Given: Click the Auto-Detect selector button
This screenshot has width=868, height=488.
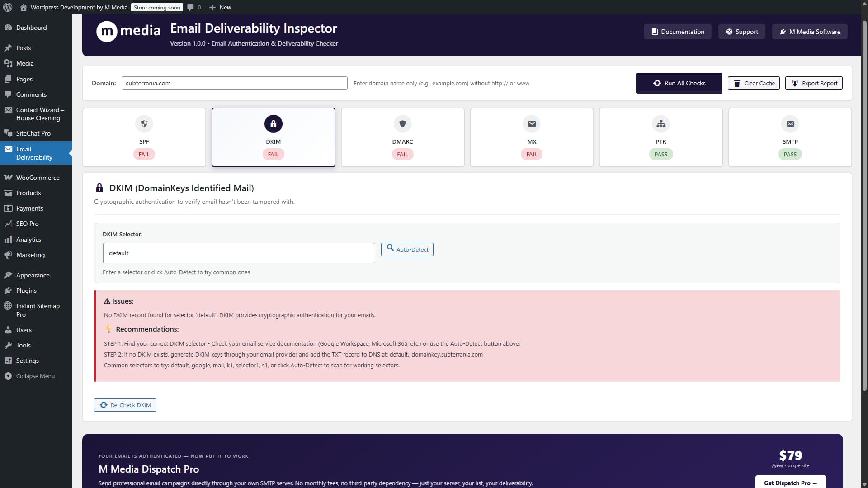Looking at the screenshot, I should (407, 249).
